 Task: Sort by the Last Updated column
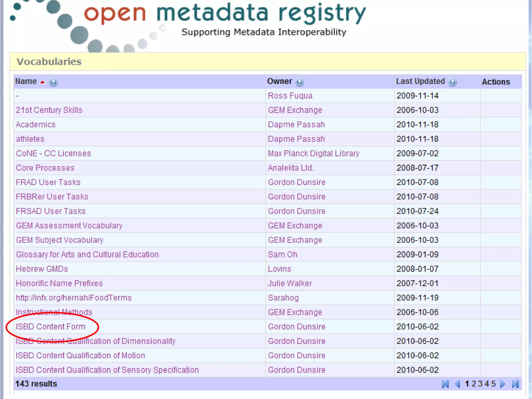[420, 81]
